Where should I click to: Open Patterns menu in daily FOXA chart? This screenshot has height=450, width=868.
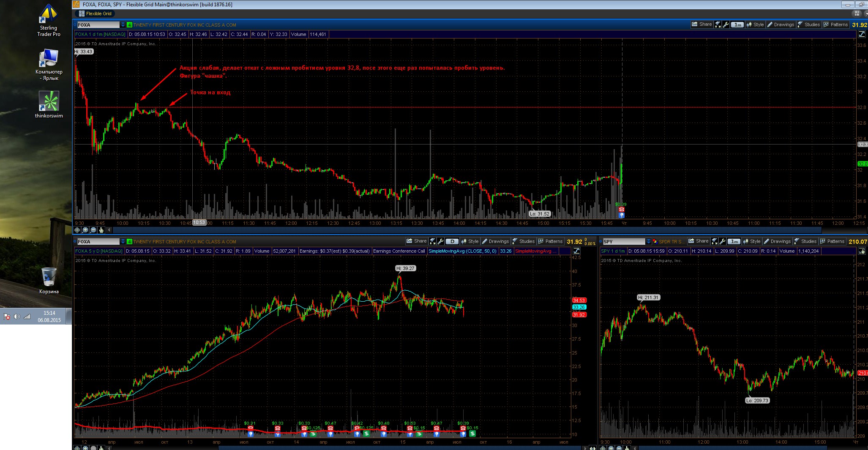[x=550, y=241]
